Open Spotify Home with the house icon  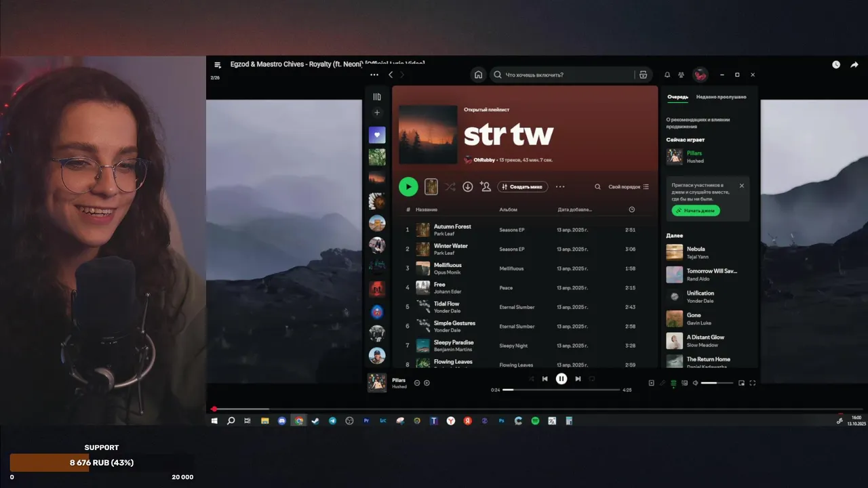click(478, 75)
